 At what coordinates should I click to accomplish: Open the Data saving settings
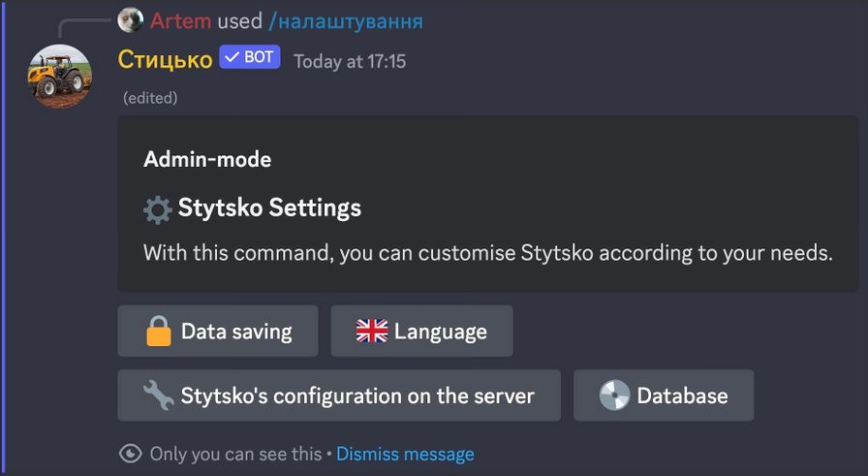218,331
